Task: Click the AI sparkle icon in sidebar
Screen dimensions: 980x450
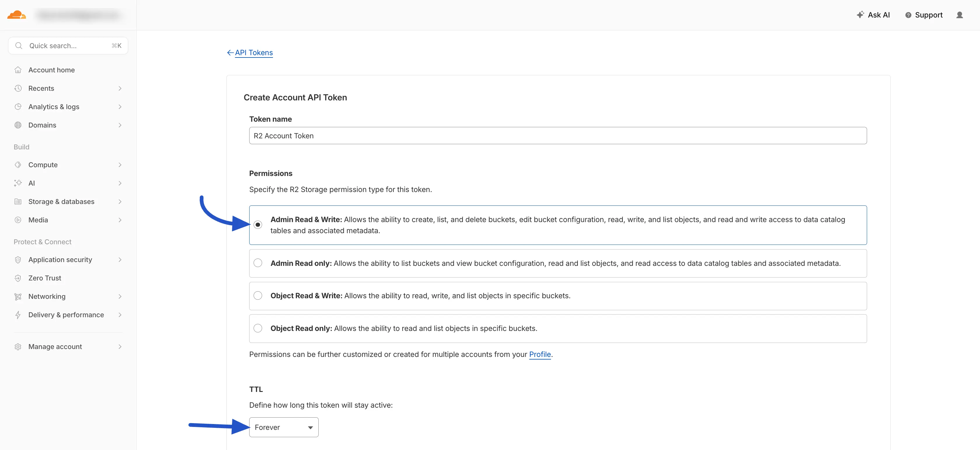Action: [18, 183]
